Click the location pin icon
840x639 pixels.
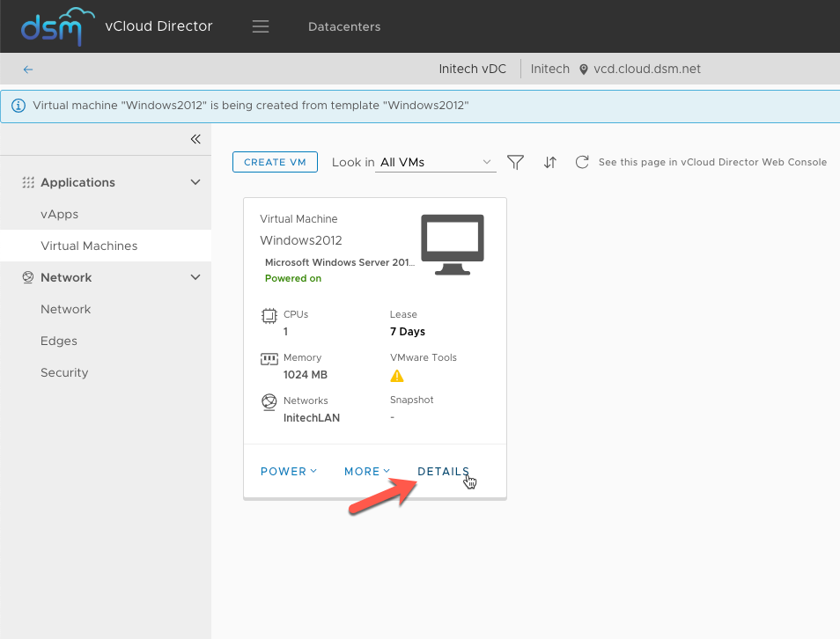tap(584, 70)
